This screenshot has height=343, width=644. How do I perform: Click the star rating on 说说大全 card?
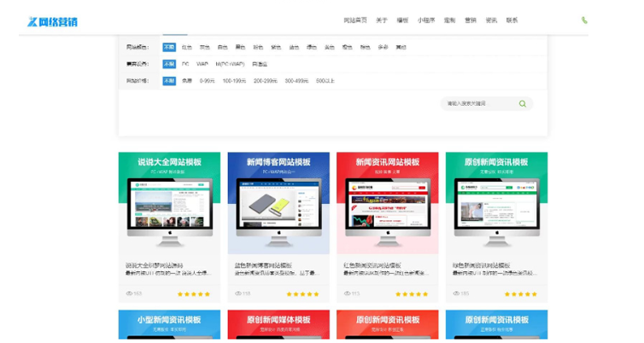193,294
